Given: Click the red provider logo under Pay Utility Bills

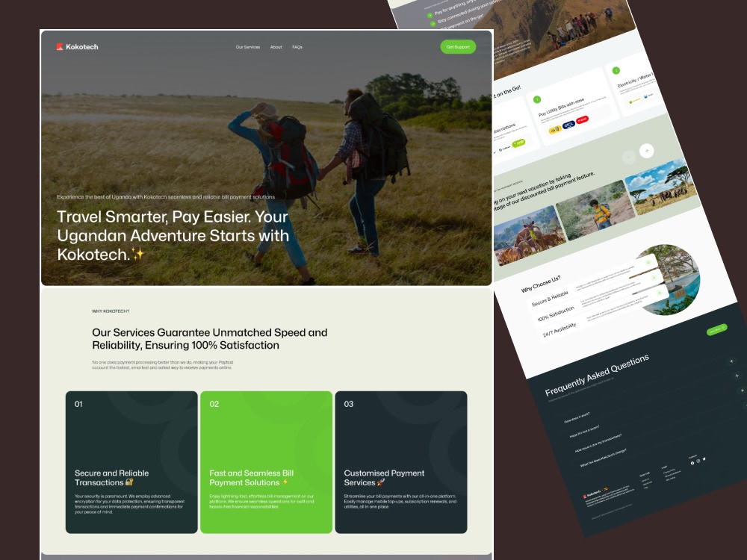Looking at the screenshot, I should [582, 120].
